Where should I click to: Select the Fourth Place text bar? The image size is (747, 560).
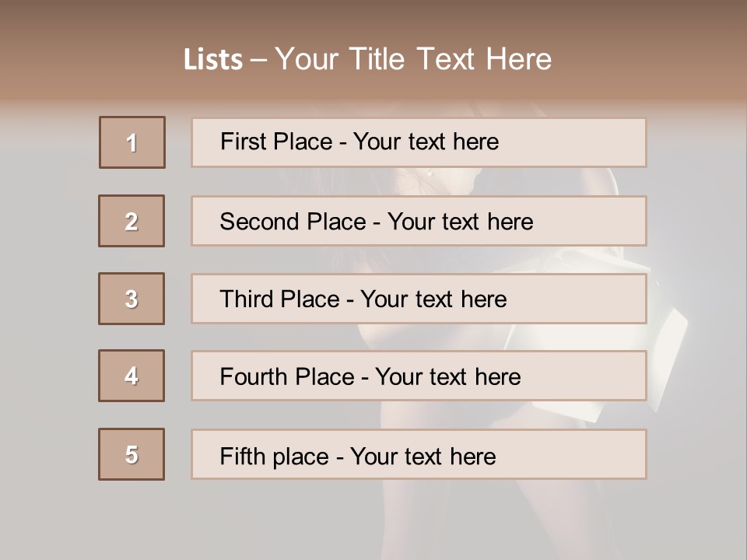[x=419, y=376]
